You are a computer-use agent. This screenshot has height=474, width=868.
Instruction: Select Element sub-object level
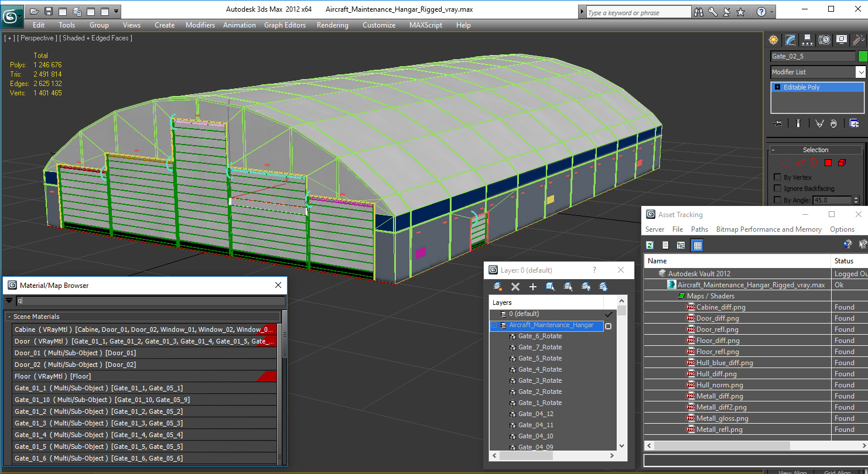[842, 163]
